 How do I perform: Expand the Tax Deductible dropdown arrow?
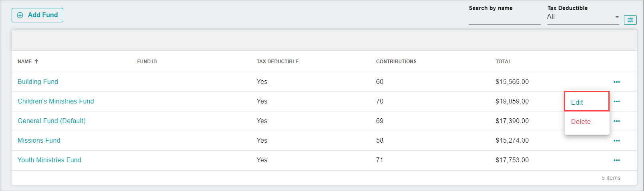tap(617, 17)
